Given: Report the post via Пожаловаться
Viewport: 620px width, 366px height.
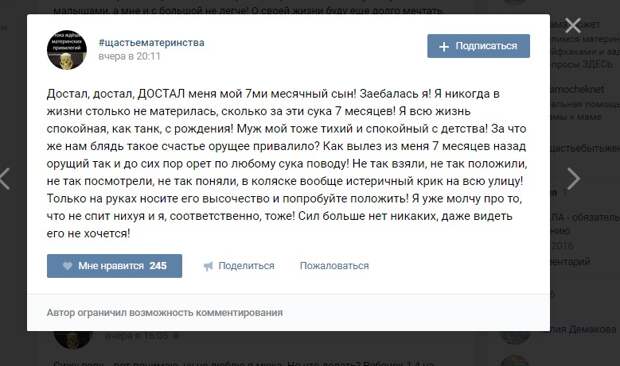Looking at the screenshot, I should point(334,266).
